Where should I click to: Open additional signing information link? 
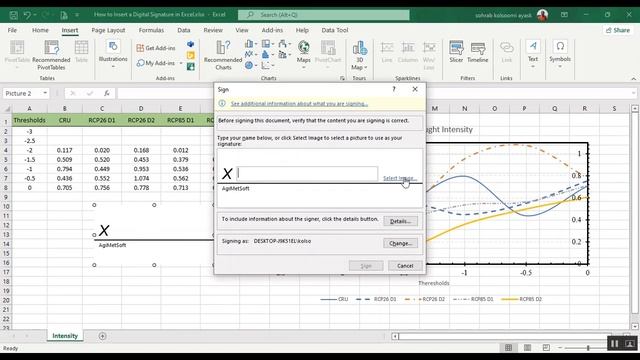(299, 104)
